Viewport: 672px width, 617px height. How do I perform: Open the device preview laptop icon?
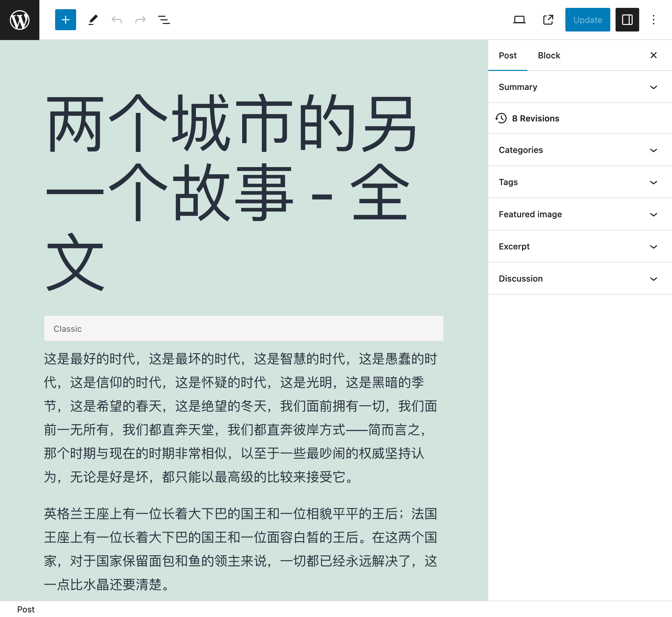tap(519, 20)
